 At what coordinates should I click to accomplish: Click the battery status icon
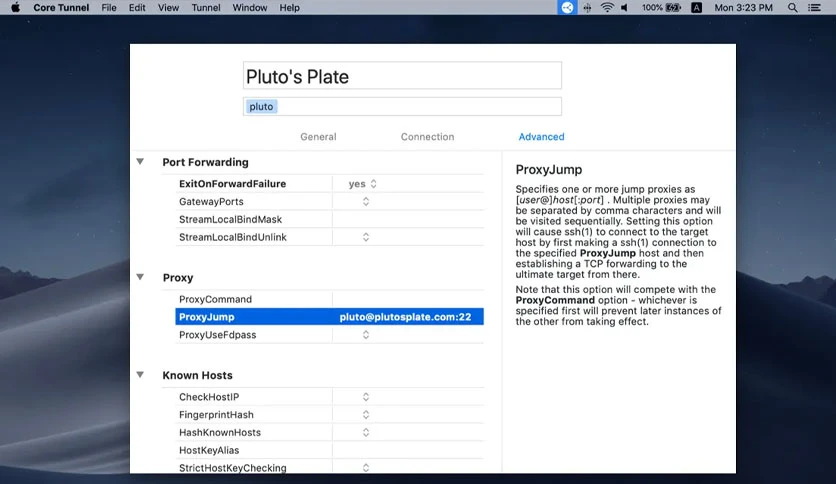coord(673,7)
